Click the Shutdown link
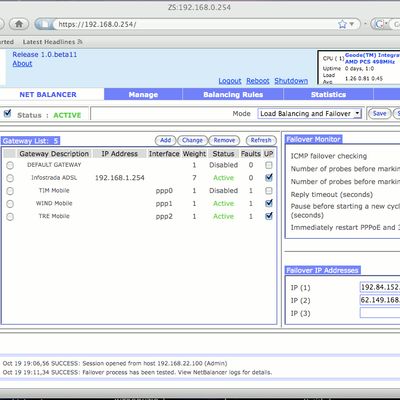The height and width of the screenshot is (400, 400). (291, 81)
